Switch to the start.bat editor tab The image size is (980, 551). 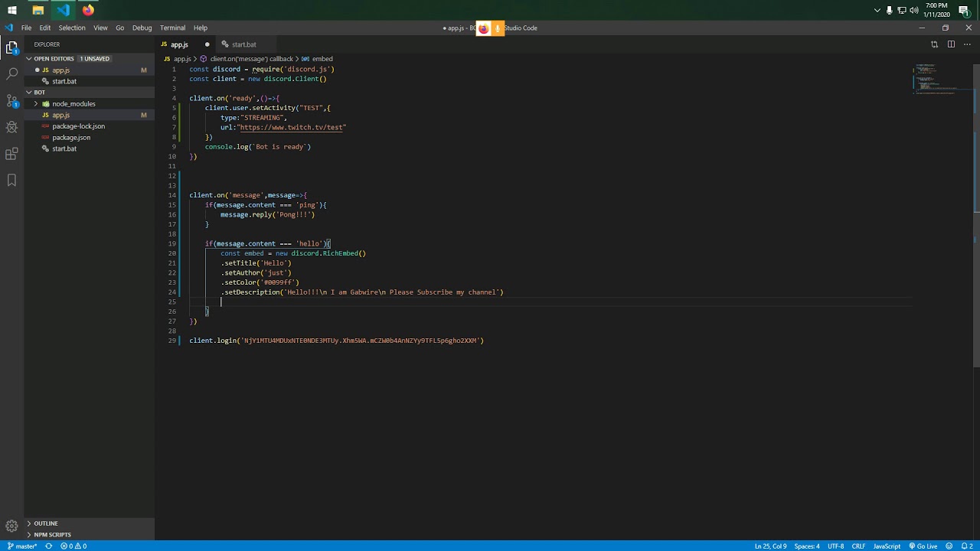click(x=244, y=44)
